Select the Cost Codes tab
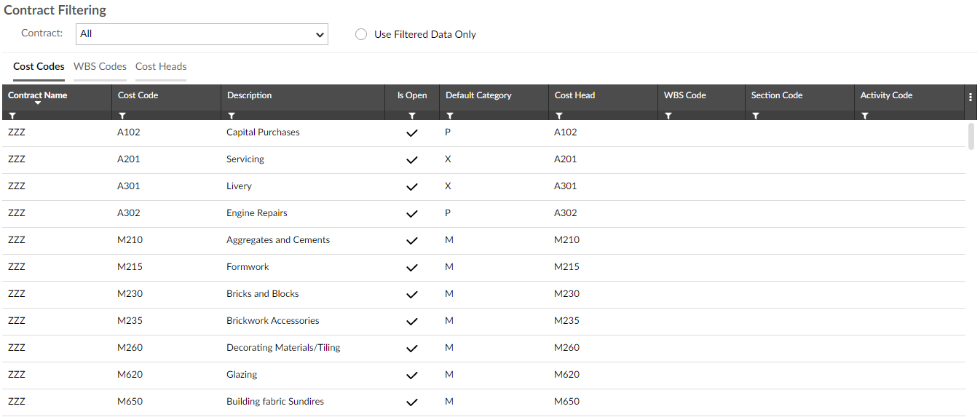980x417 pixels. pyautogui.click(x=39, y=66)
